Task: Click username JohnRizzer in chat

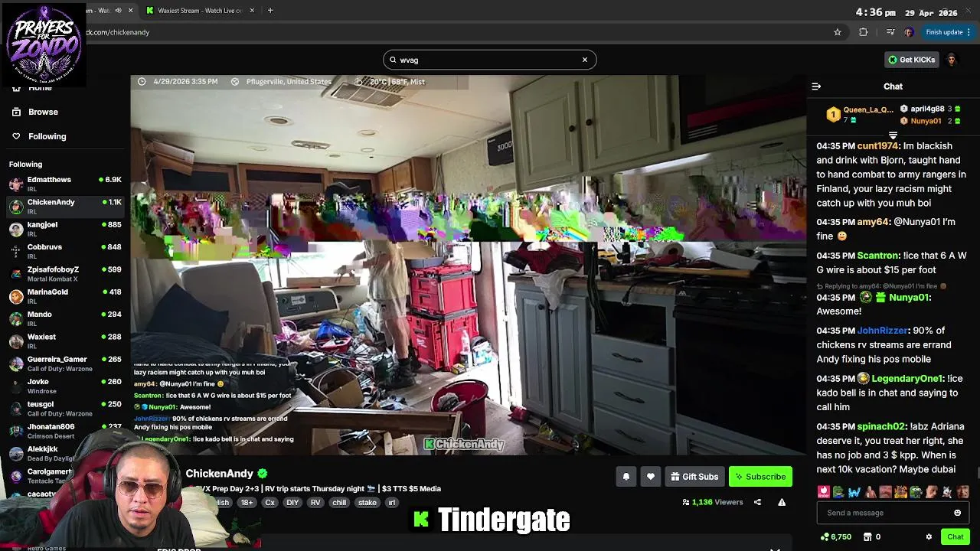Action: [882, 331]
